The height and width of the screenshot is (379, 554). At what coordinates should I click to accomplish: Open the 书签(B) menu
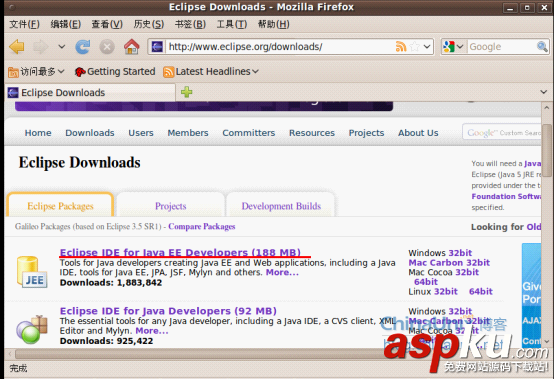point(190,24)
